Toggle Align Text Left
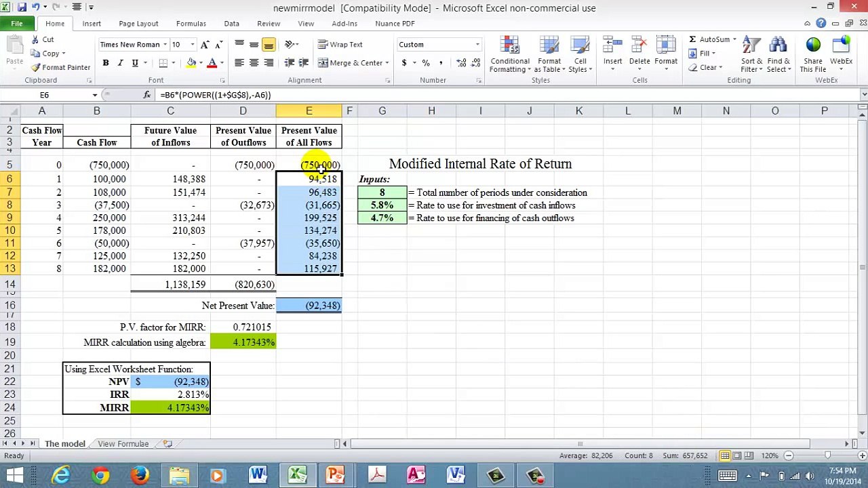This screenshot has height=488, width=868. (239, 63)
